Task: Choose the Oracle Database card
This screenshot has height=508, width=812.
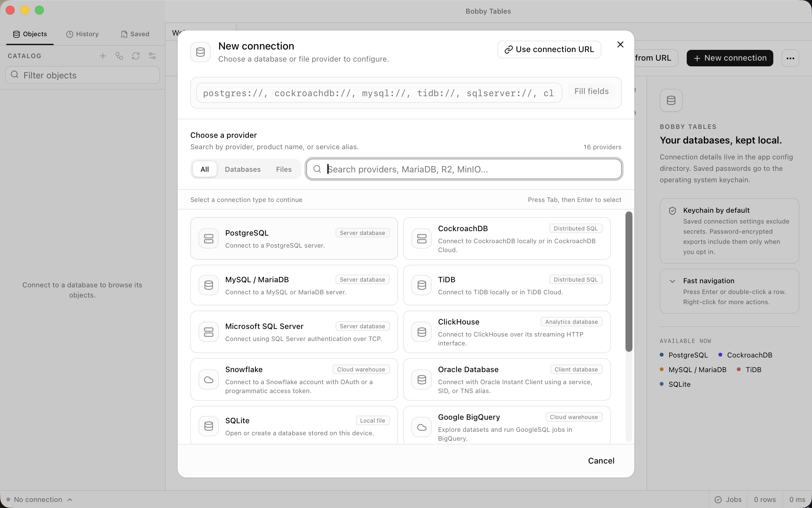Action: click(507, 380)
